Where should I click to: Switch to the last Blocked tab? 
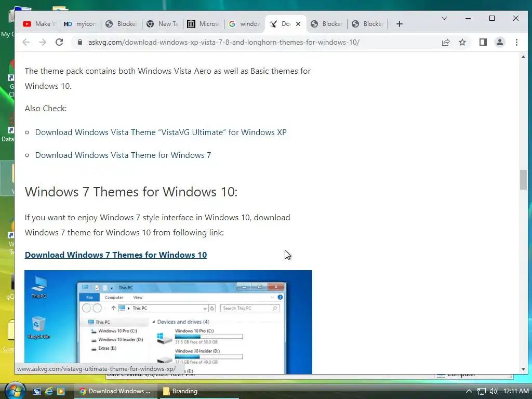pos(367,24)
